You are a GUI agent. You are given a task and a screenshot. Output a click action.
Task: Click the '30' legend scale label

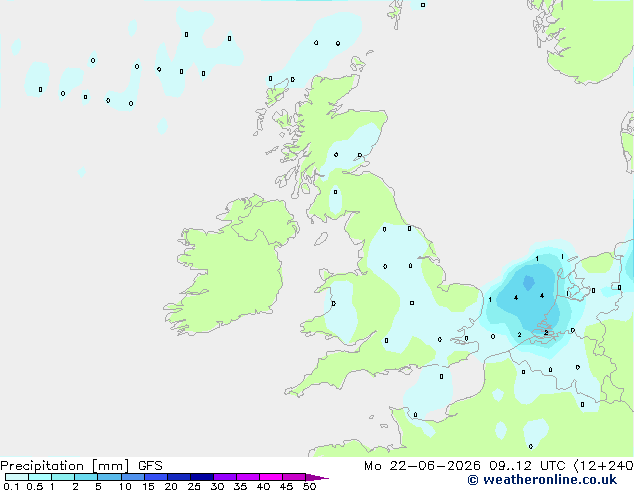coord(217,486)
